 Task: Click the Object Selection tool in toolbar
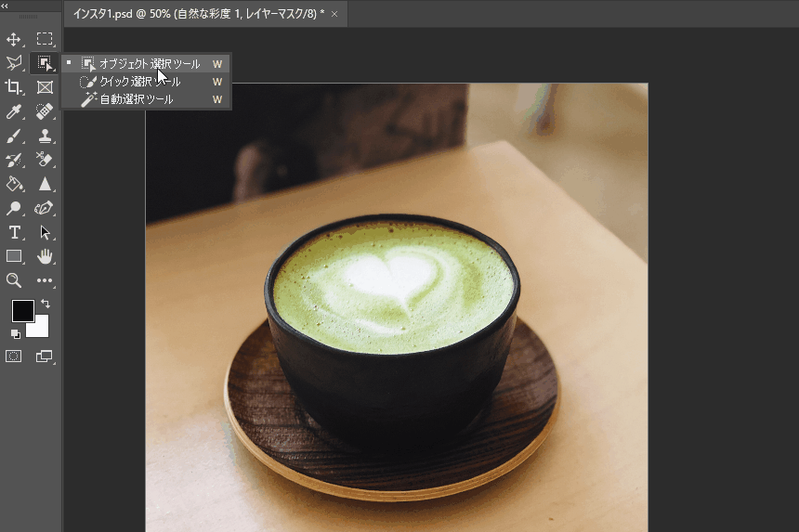click(45, 63)
